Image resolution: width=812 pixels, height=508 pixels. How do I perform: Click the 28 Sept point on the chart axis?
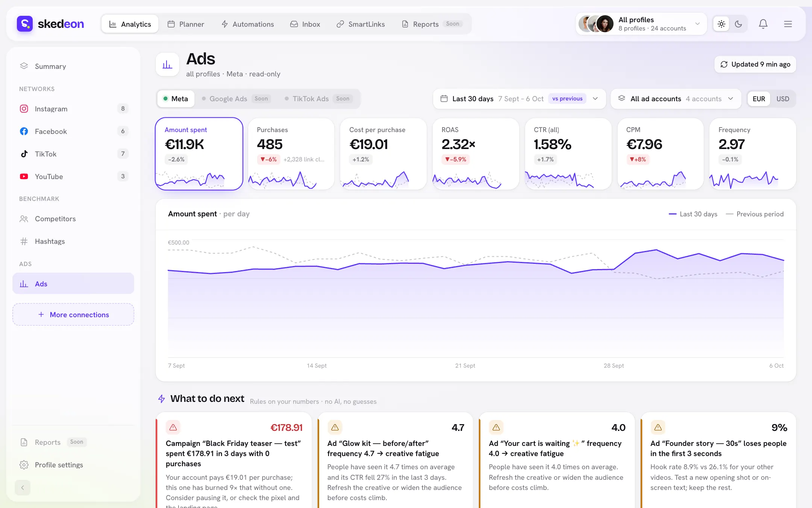click(x=614, y=365)
